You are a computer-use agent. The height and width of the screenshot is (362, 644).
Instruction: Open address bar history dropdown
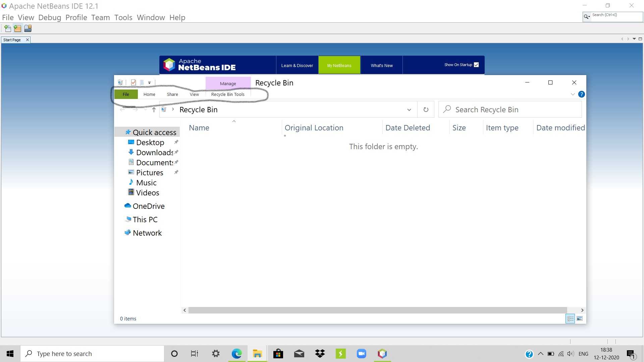click(x=409, y=110)
